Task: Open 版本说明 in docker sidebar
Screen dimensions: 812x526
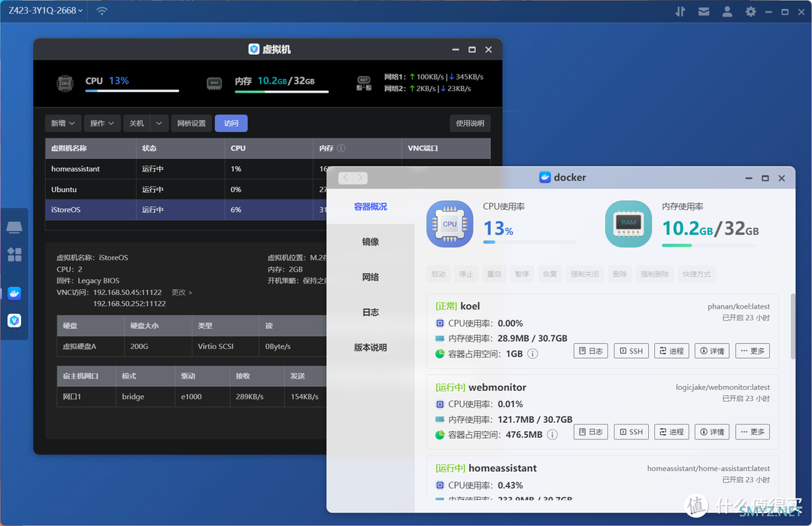Action: [371, 348]
